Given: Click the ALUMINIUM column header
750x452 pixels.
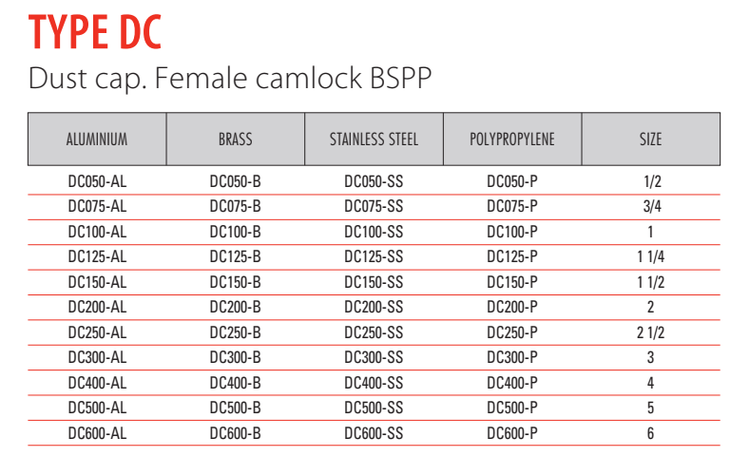Looking at the screenshot, I should pos(96,140).
